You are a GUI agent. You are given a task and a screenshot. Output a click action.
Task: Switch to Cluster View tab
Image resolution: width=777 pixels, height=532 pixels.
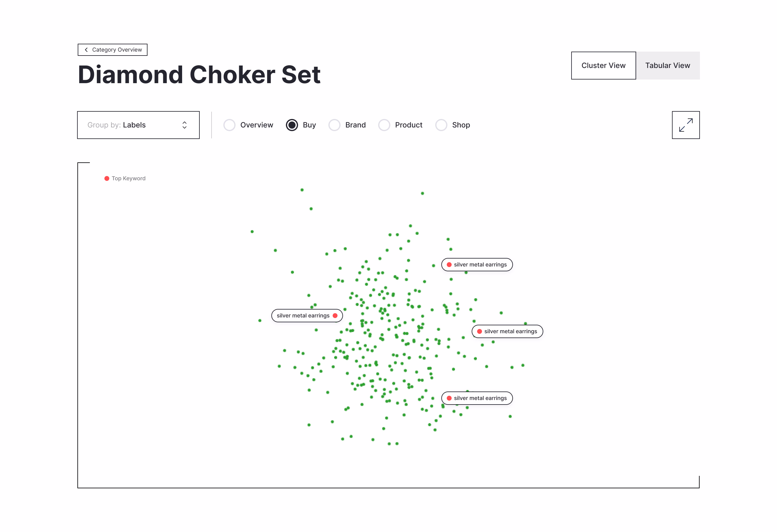[x=603, y=66]
